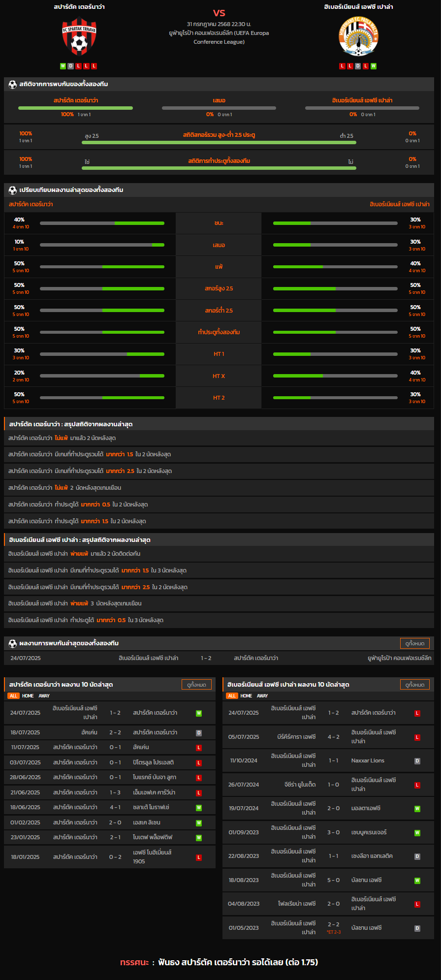
Task: Click the W badge on the 01/02/2025 row
Action: click(199, 823)
